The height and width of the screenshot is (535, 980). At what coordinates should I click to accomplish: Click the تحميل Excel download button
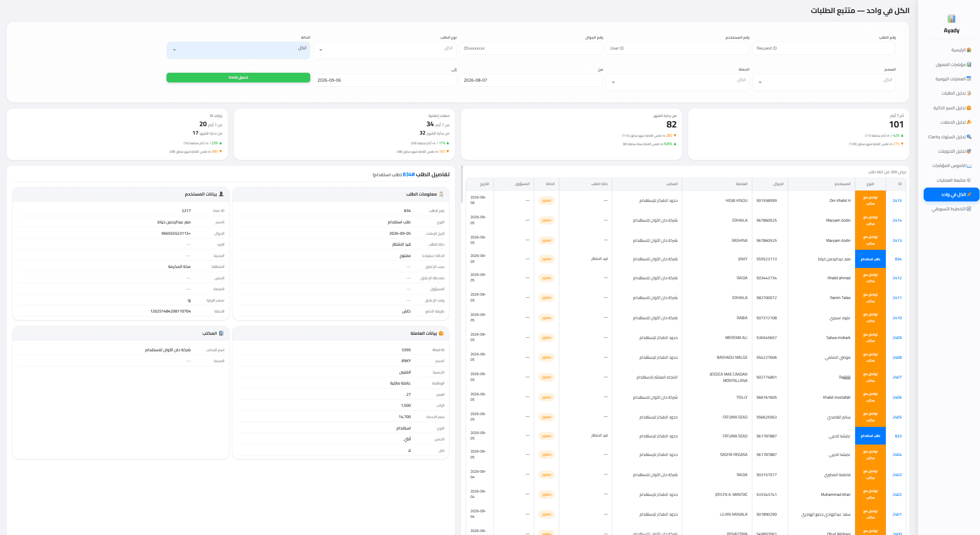point(238,78)
